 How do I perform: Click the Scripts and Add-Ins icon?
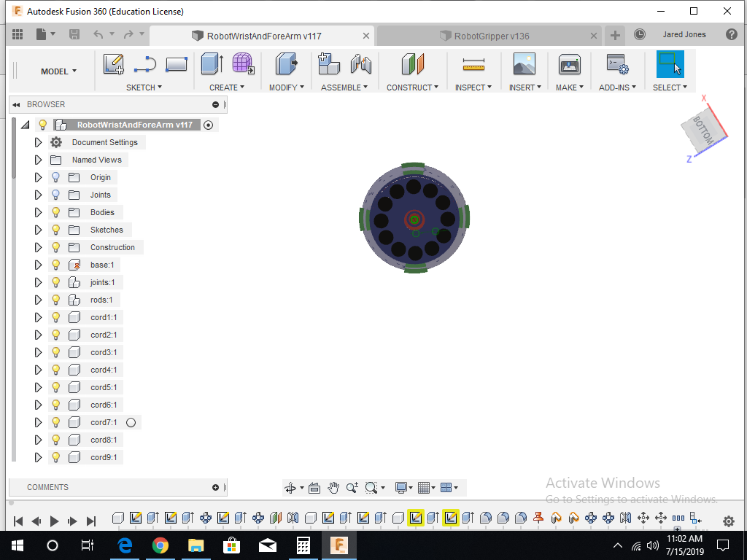(617, 64)
